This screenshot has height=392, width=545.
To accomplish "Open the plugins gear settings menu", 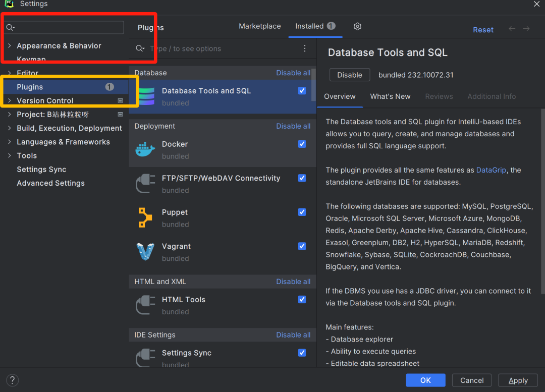I will (357, 26).
